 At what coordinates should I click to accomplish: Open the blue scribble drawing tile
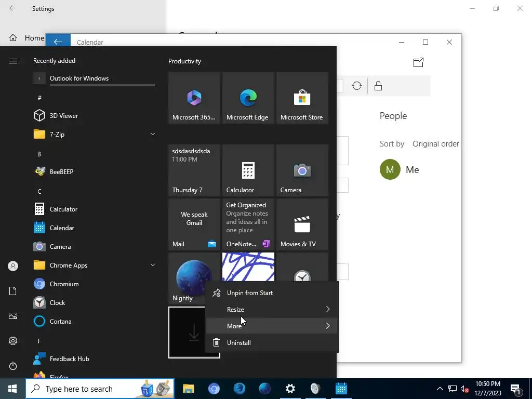coord(248,267)
